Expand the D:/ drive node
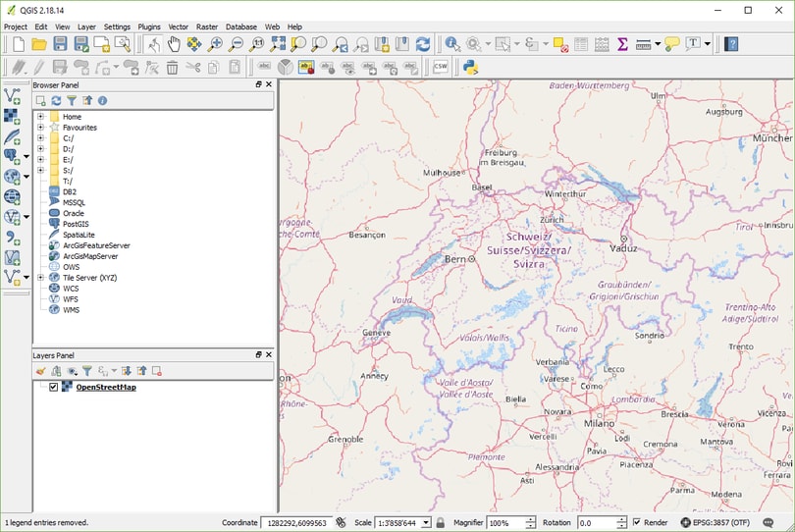Image resolution: width=795 pixels, height=532 pixels. tap(40, 148)
